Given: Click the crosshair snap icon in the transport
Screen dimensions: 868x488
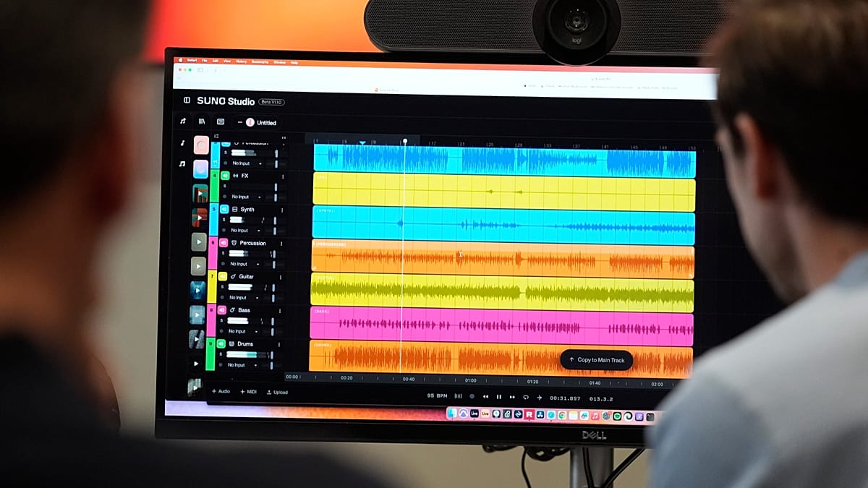Looking at the screenshot, I should click(539, 397).
